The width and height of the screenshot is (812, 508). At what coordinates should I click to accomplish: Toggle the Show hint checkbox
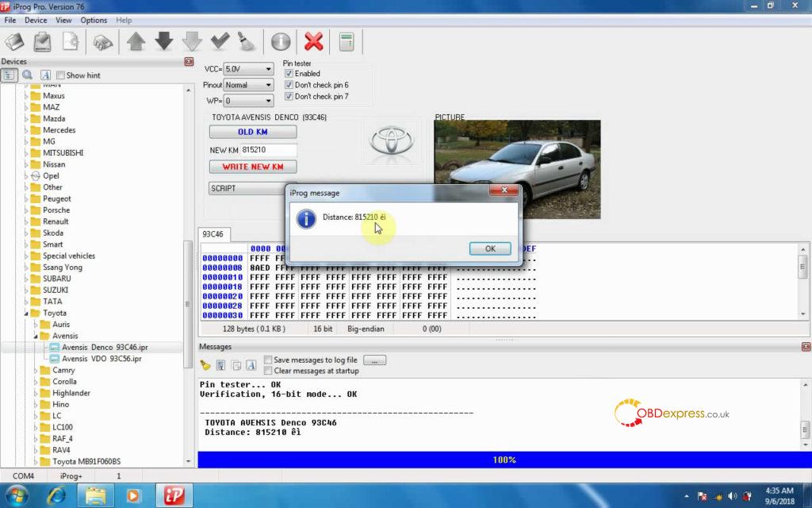pyautogui.click(x=60, y=75)
